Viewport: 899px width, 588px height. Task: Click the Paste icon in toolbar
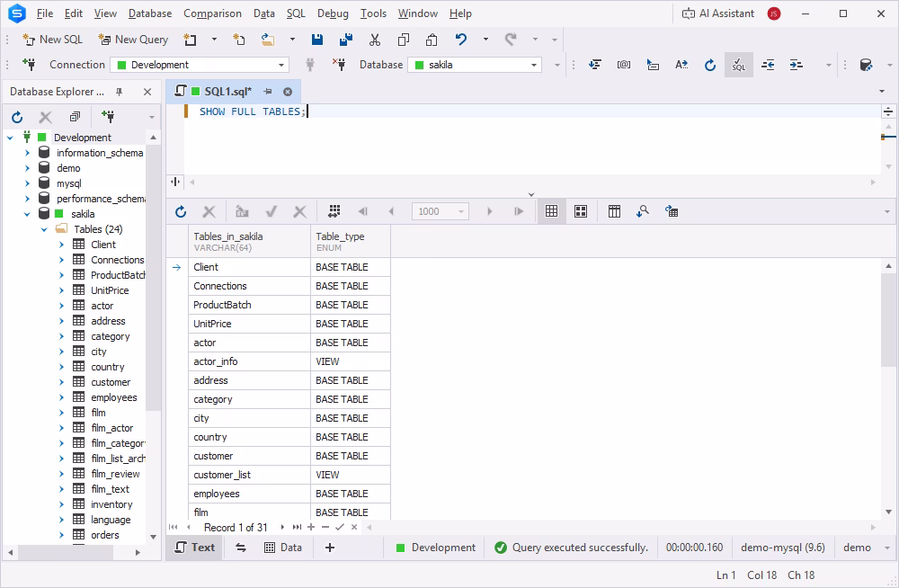[x=432, y=40]
